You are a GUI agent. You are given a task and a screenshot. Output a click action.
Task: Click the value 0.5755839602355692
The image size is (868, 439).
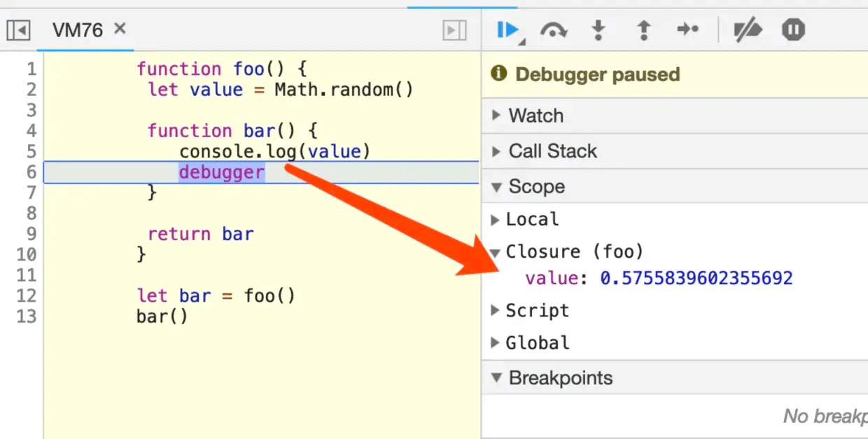(x=696, y=278)
